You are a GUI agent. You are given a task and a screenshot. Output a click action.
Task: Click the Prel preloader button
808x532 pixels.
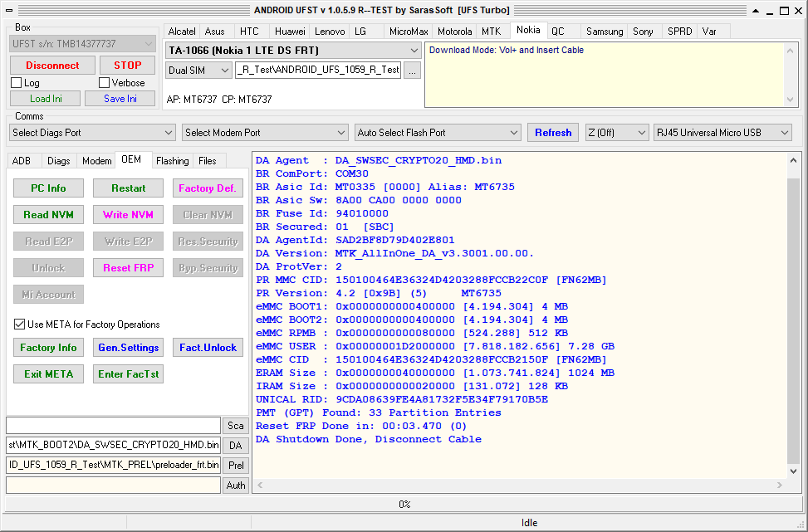pyautogui.click(x=236, y=465)
